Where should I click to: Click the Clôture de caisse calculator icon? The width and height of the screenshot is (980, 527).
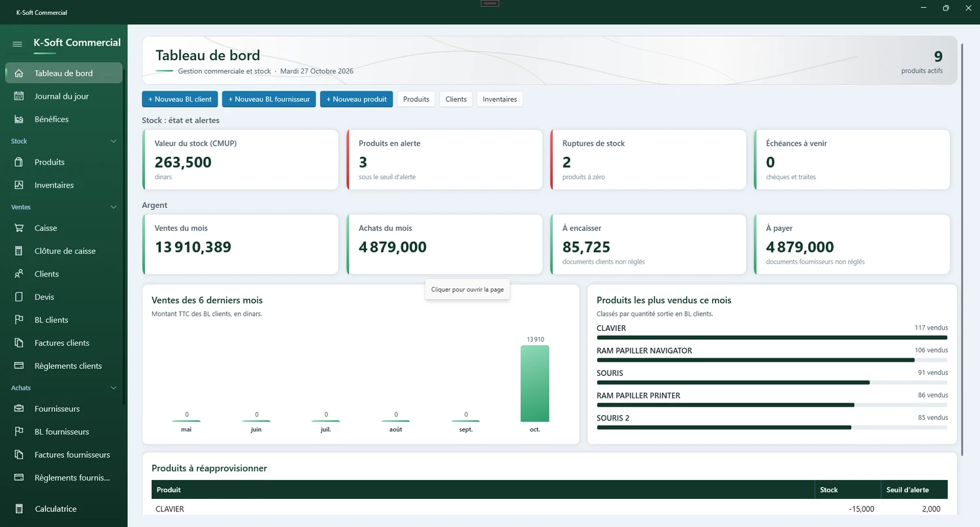(19, 251)
